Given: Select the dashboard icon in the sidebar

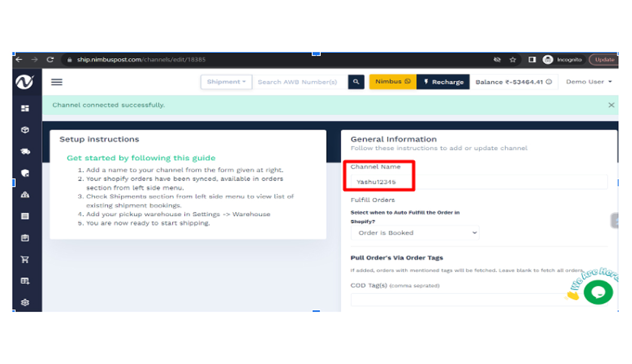Looking at the screenshot, I should click(23, 109).
